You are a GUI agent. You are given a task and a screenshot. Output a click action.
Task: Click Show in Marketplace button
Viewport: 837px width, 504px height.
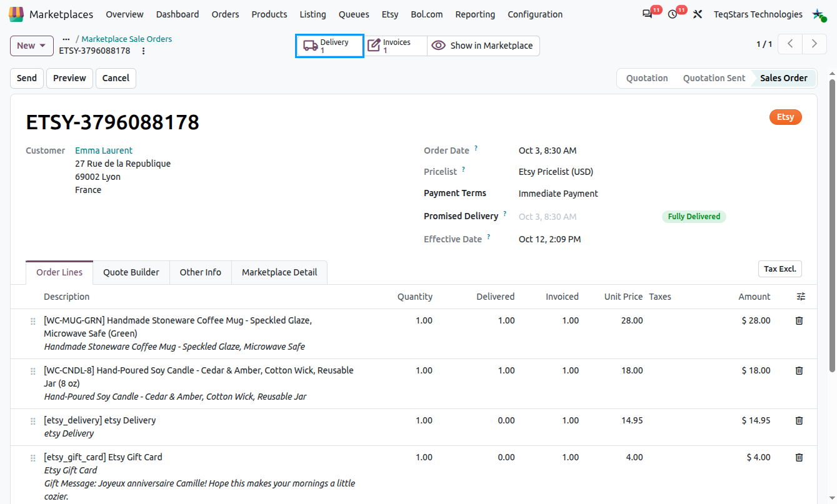tap(483, 46)
